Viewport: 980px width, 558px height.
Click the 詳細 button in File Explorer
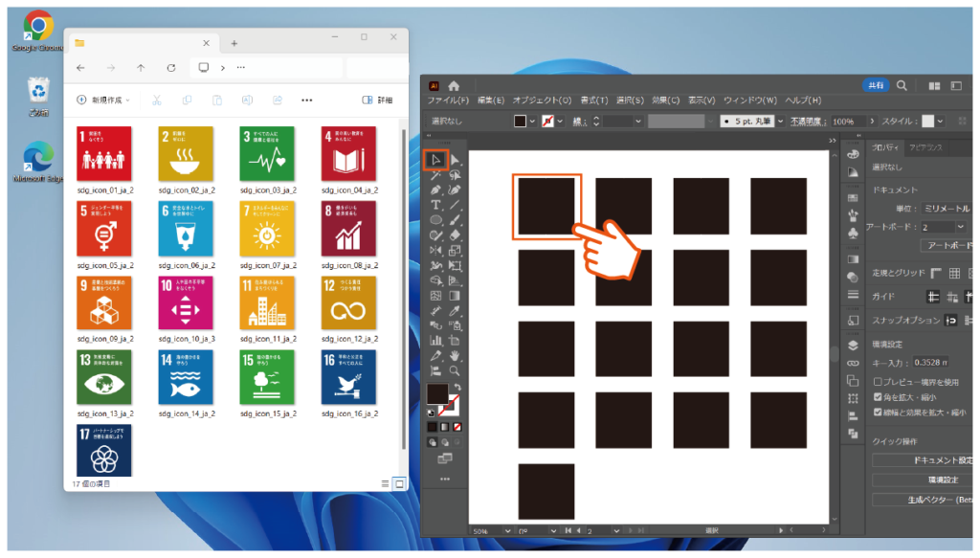pos(377,100)
